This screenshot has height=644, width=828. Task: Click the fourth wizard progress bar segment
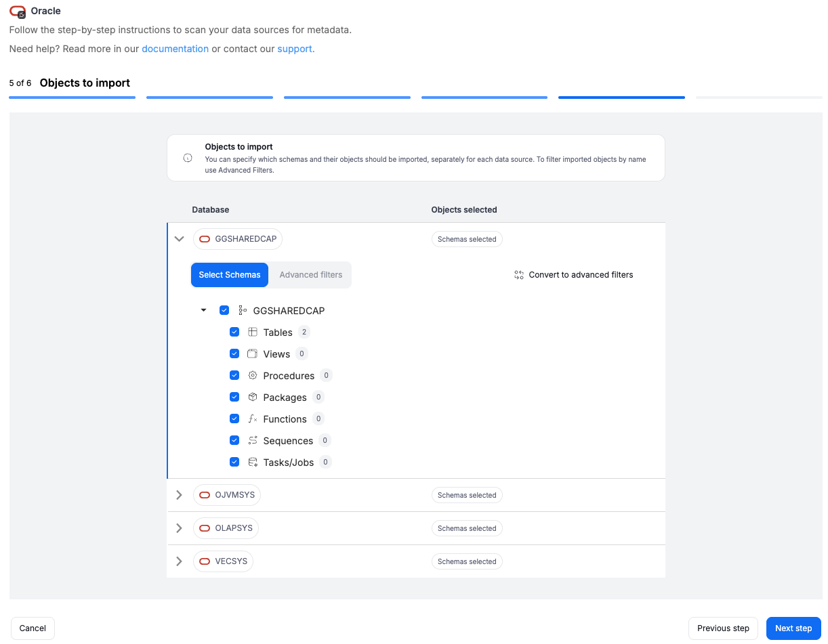tap(484, 98)
